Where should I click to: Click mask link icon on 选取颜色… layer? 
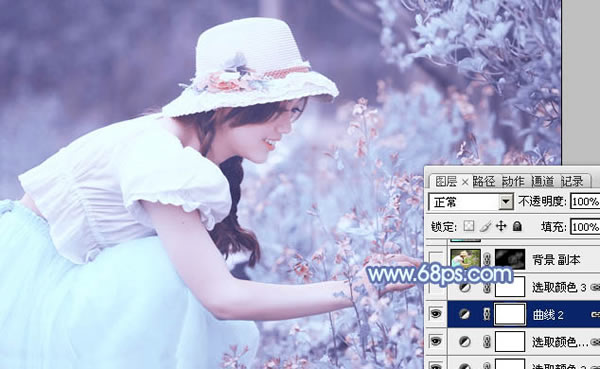(x=487, y=342)
